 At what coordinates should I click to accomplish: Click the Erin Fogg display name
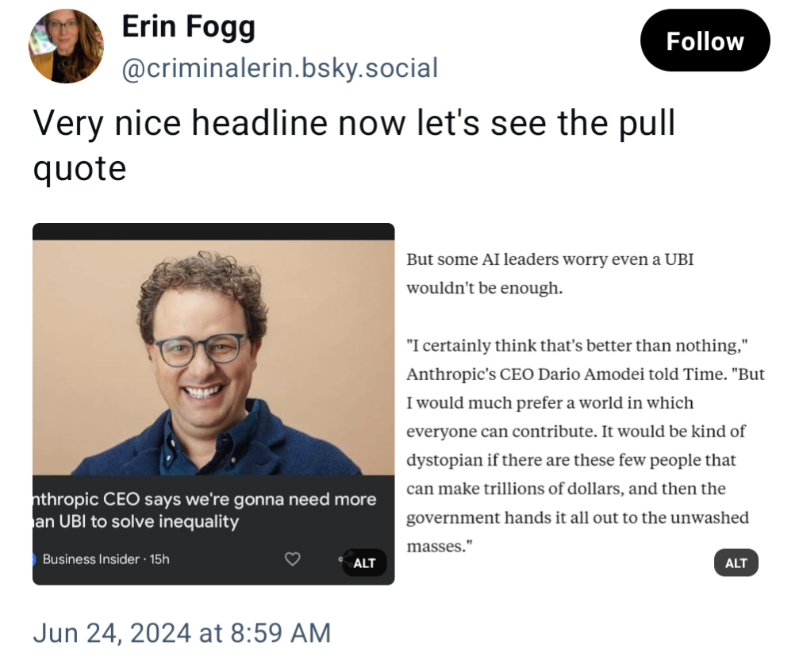coord(189,29)
